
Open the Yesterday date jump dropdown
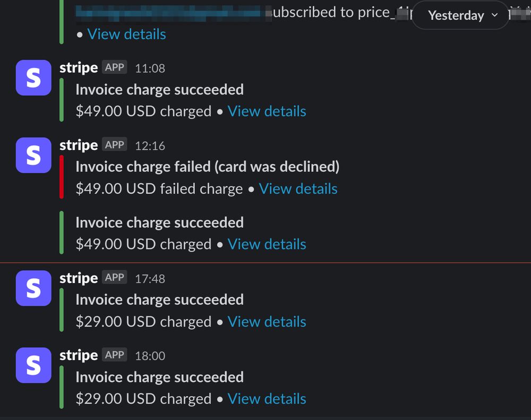[460, 15]
